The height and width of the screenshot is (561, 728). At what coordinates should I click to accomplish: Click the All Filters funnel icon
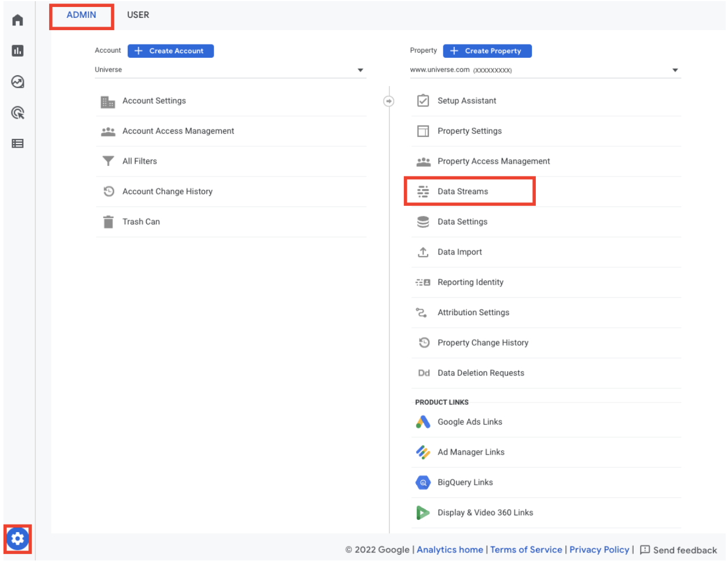click(x=108, y=161)
